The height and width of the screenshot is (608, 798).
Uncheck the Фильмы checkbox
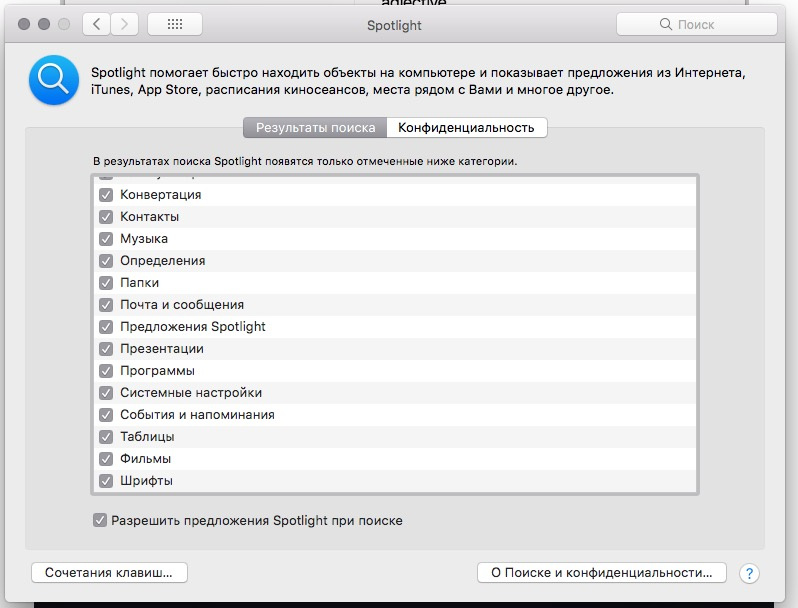pyautogui.click(x=106, y=459)
